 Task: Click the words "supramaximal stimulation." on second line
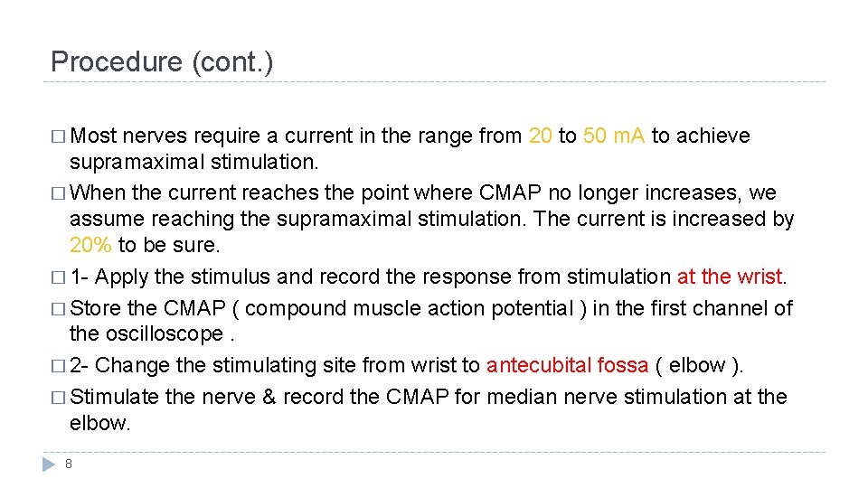183,161
